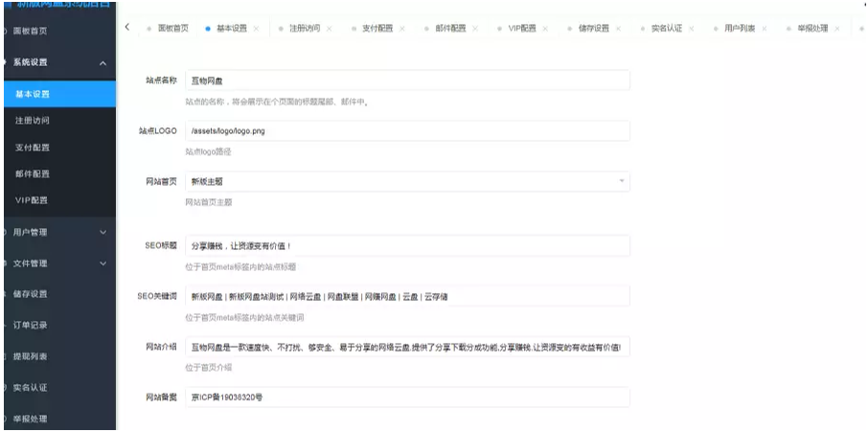Click the SEO关键词 input field

(x=407, y=297)
